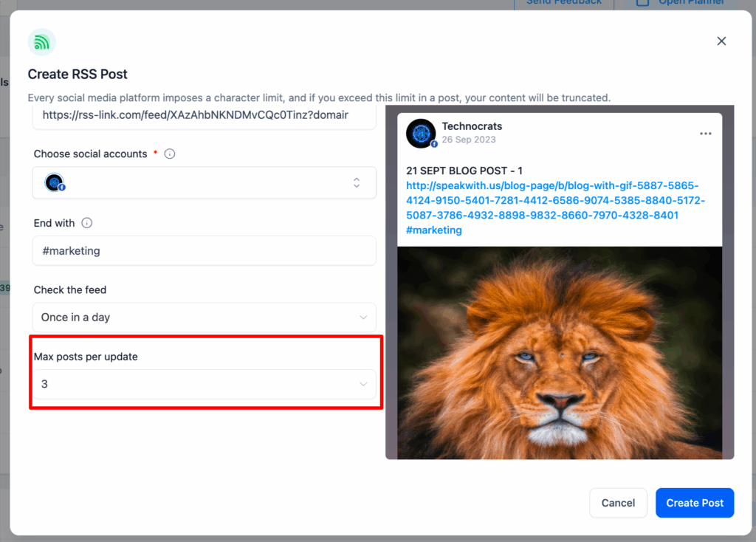Click the Technocrats profile avatar in preview

421,134
